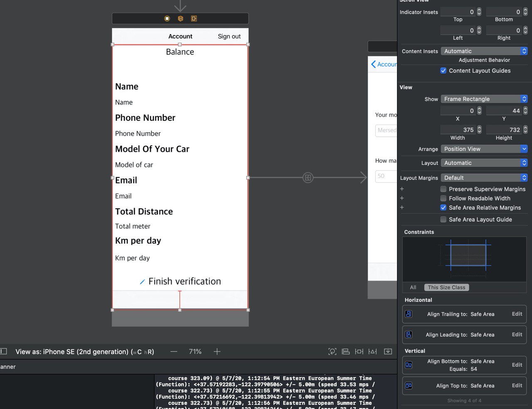Click the Align Trailing constraint icon
This screenshot has width=532, height=409.
point(409,314)
